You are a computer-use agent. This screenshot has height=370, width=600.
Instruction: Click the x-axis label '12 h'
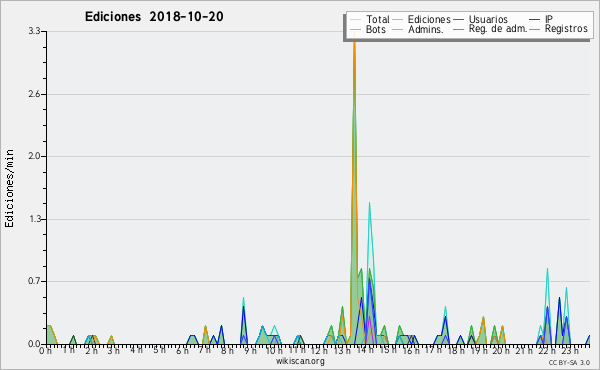(x=319, y=351)
